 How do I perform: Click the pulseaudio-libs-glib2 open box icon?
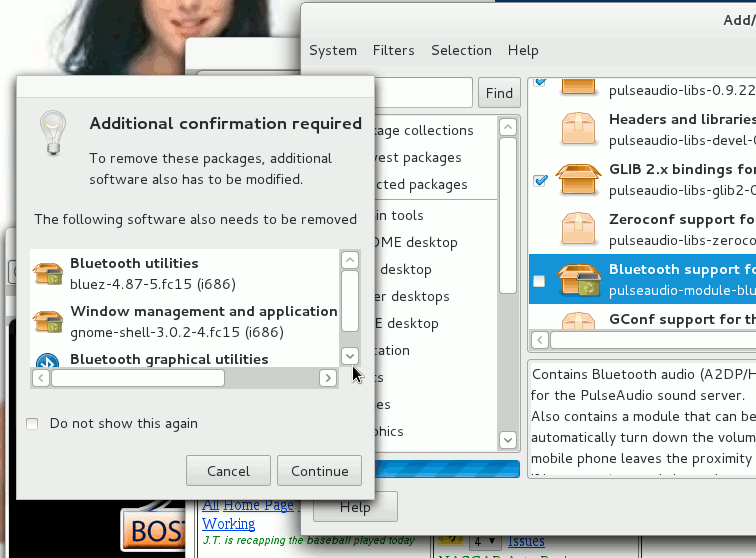(578, 179)
